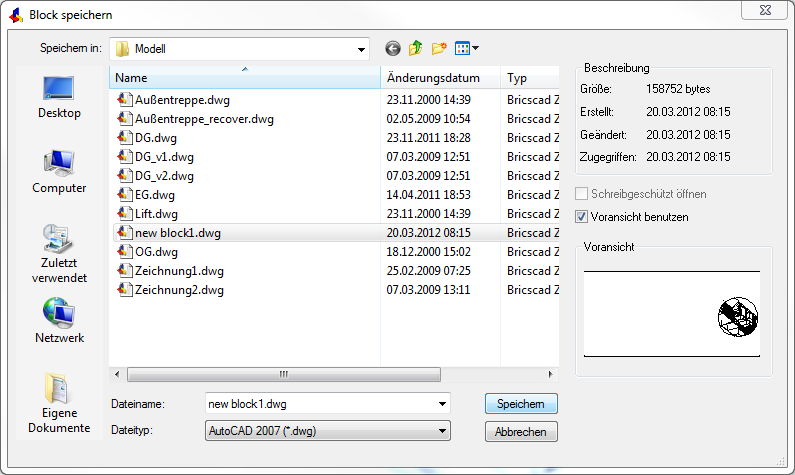Image resolution: width=795 pixels, height=475 pixels.
Task: Sort files by Änderungsdatum column
Action: pyautogui.click(x=440, y=78)
